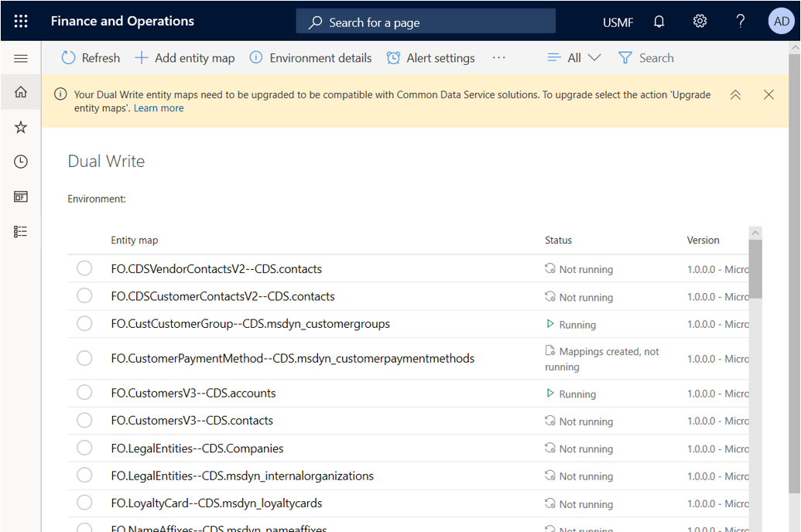The width and height of the screenshot is (801, 532).
Task: Click the table scrollbar up arrow
Action: 755,233
